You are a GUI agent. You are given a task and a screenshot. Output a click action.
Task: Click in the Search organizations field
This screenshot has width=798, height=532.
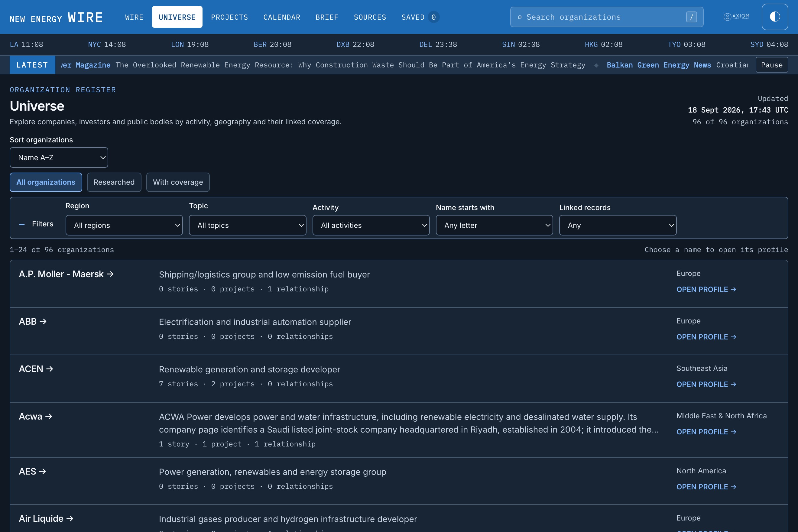point(607,17)
